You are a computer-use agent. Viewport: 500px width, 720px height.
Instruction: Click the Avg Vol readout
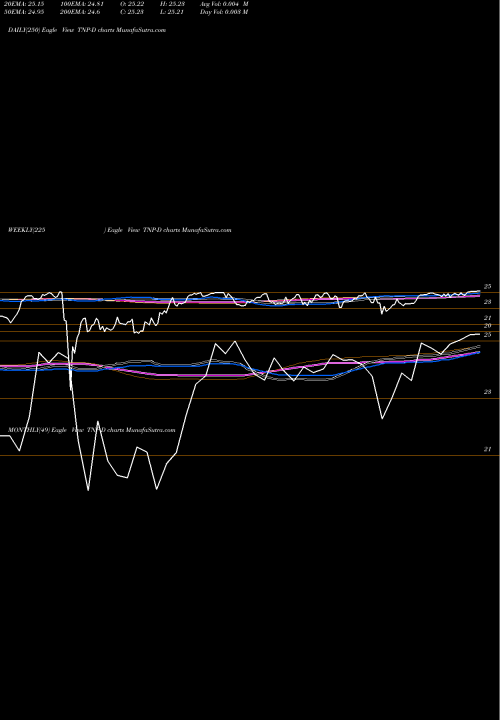tap(224, 4)
